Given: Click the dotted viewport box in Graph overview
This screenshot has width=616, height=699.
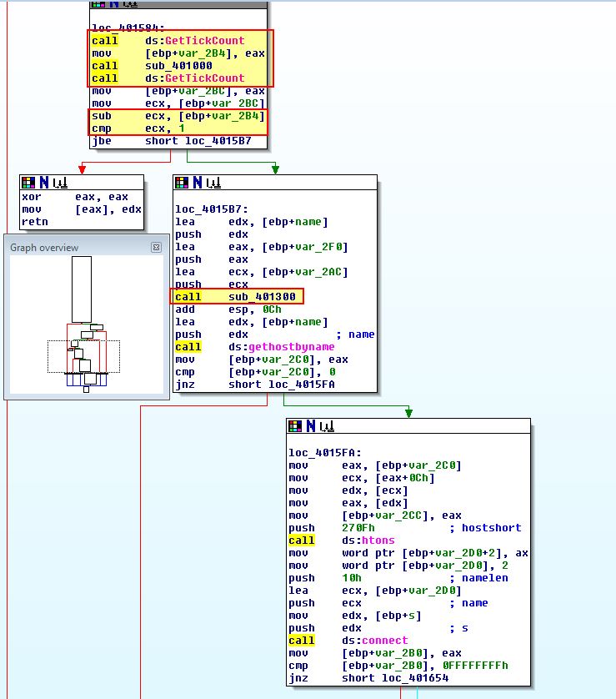Looking at the screenshot, I should 83,357.
